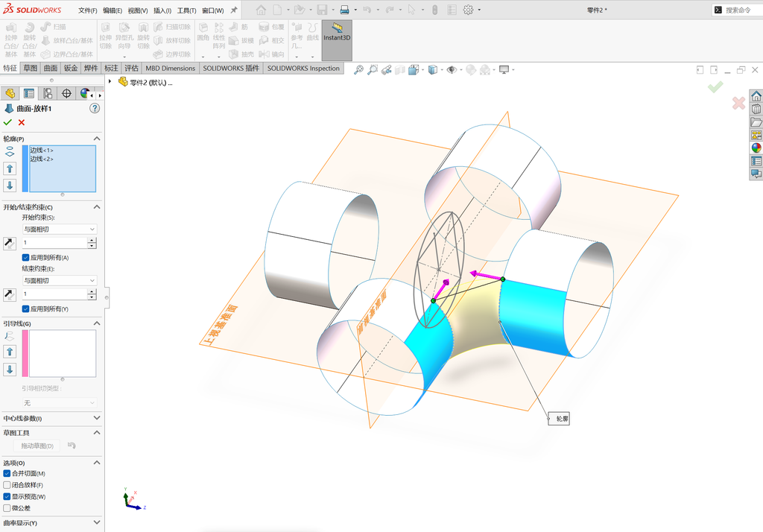
Task: Open the 开始约束 dropdown
Action: pyautogui.click(x=60, y=229)
